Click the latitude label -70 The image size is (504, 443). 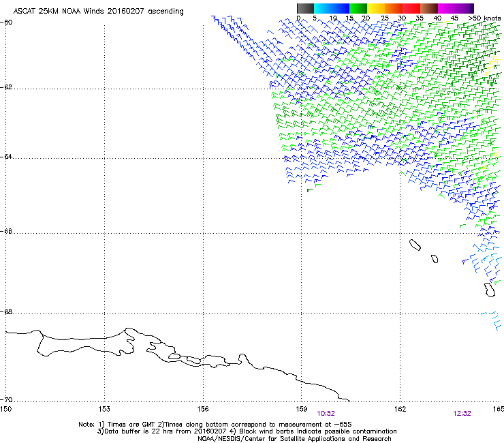(x=6, y=400)
